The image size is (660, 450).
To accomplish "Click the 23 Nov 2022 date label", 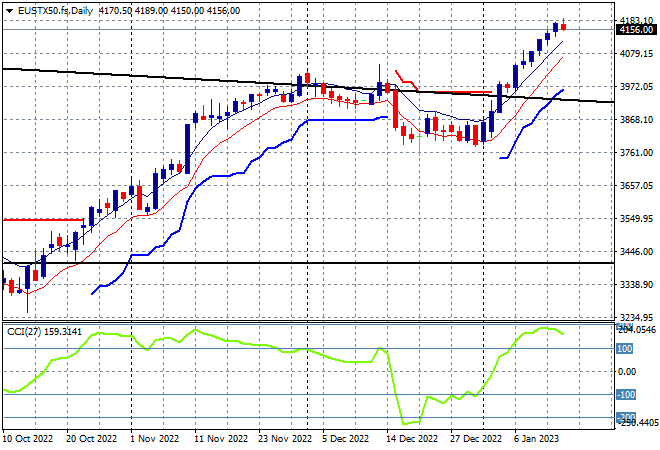I will pyautogui.click(x=285, y=439).
